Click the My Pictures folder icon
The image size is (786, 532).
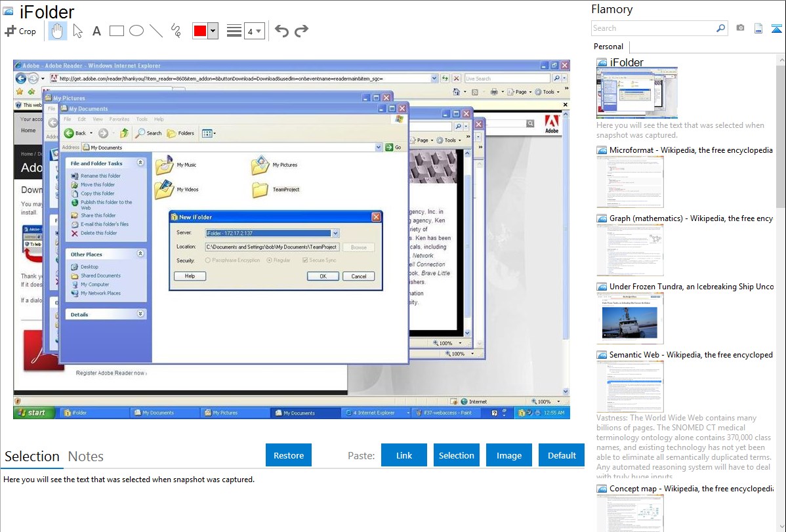click(x=260, y=165)
